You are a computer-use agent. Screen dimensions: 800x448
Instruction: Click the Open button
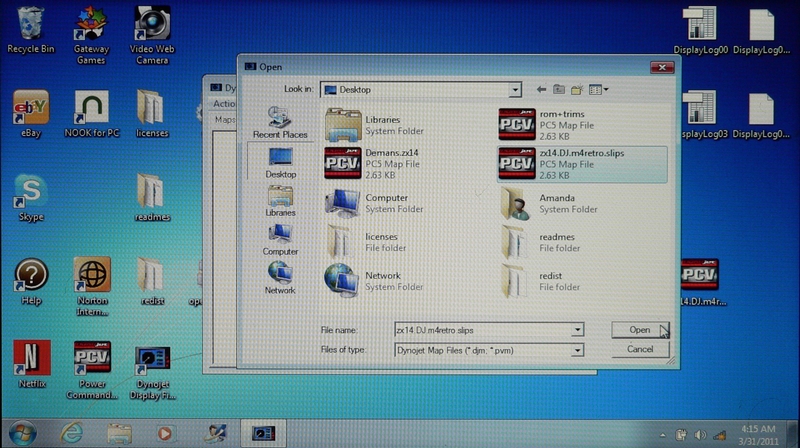[x=640, y=329]
